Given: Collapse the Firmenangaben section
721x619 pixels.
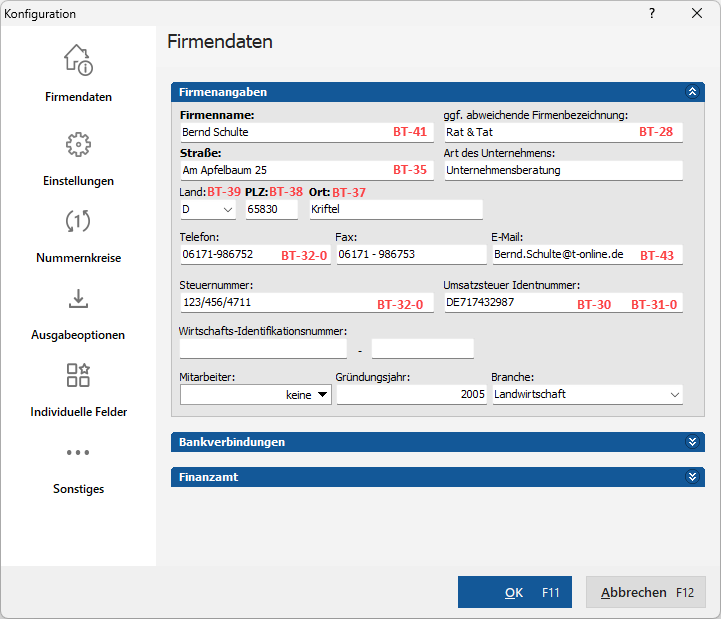Looking at the screenshot, I should (692, 92).
